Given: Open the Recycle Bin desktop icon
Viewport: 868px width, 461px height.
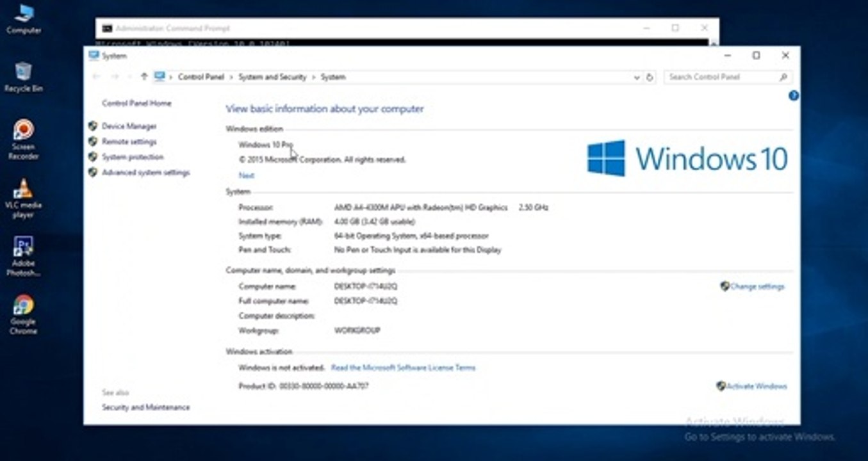Looking at the screenshot, I should pos(24,77).
